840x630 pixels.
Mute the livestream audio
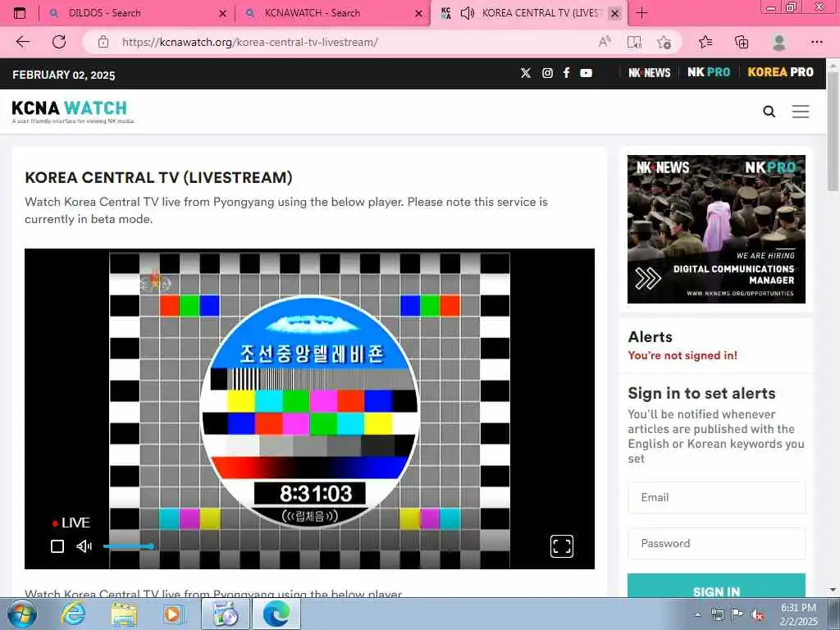[84, 546]
